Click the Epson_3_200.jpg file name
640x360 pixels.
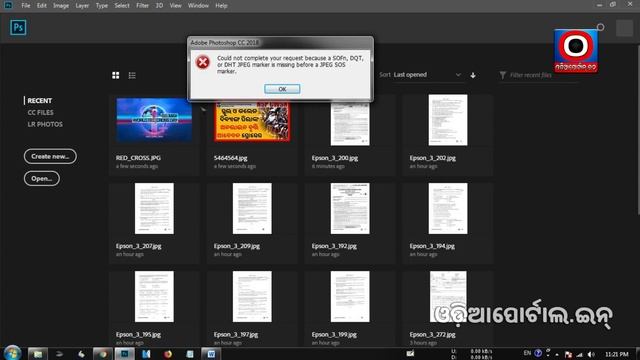pos(335,158)
